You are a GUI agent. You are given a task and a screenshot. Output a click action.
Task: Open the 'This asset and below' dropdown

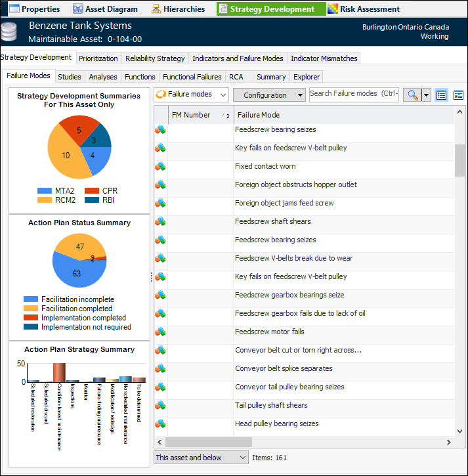(x=201, y=458)
